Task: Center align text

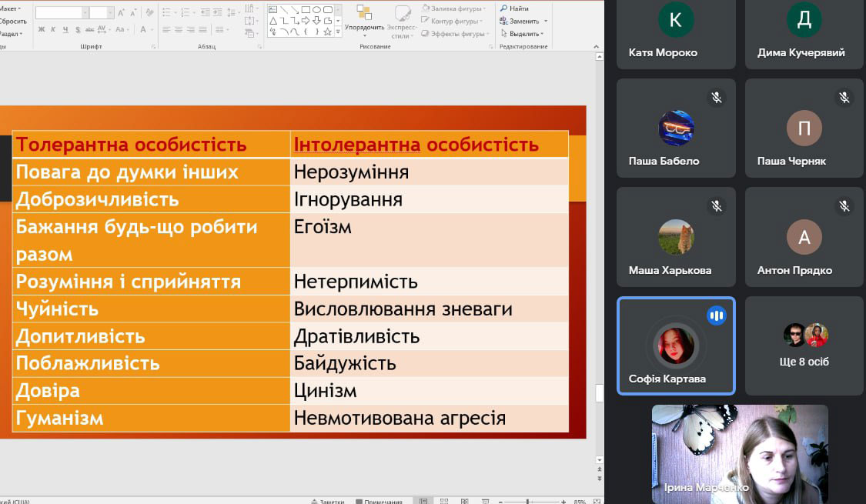Action: click(x=179, y=30)
